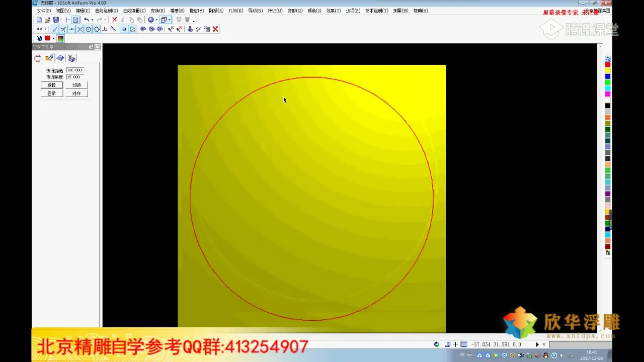Click the relief shape icon in the navigation panel
The width and height of the screenshot is (644, 362).
[x=60, y=58]
